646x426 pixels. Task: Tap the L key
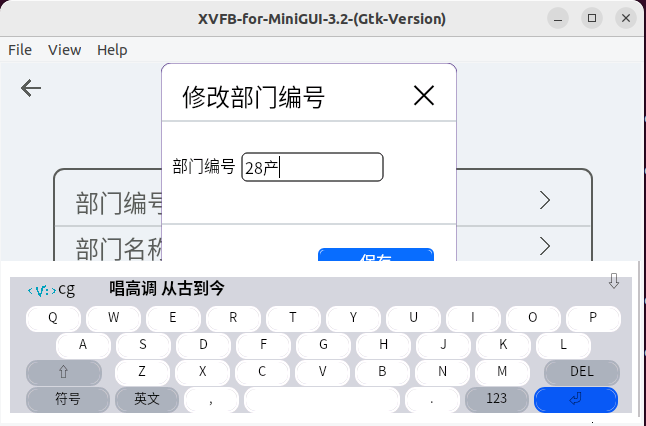pyautogui.click(x=563, y=345)
